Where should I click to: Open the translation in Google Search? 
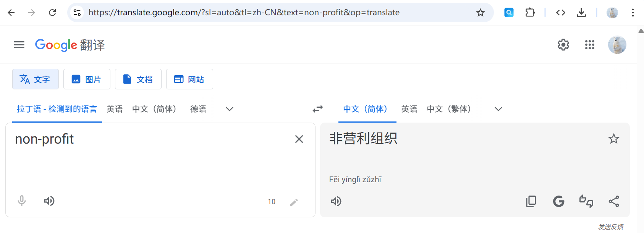(x=558, y=201)
